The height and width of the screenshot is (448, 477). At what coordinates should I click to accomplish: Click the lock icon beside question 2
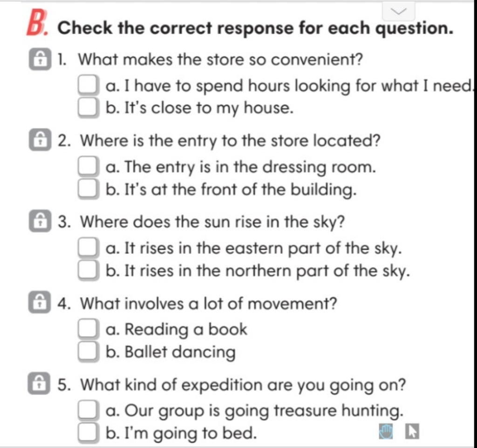point(40,140)
